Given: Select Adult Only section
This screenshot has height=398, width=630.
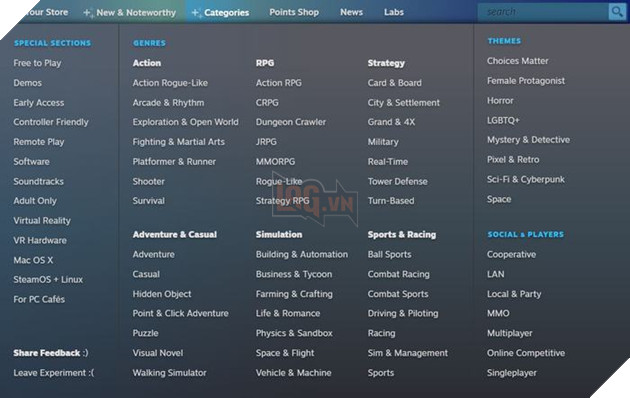Looking at the screenshot, I should 35,201.
